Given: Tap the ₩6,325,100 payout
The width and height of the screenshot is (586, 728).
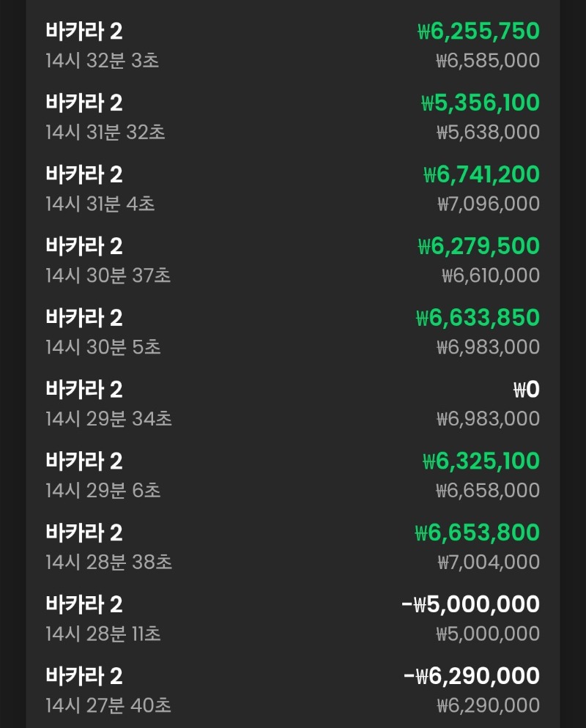Looking at the screenshot, I should pos(481,461).
